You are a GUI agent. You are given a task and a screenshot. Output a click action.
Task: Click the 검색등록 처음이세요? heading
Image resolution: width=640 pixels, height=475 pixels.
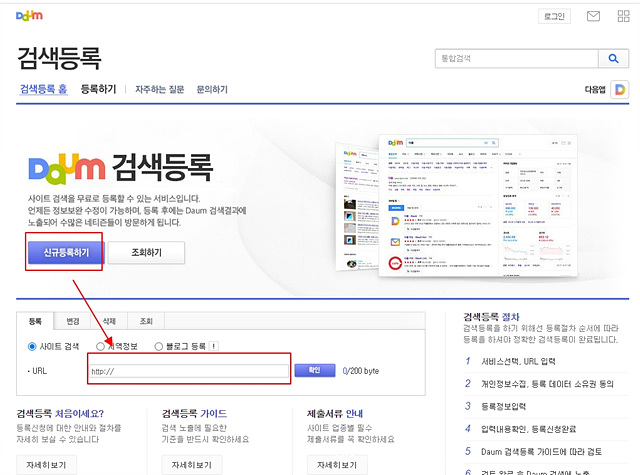(60, 413)
